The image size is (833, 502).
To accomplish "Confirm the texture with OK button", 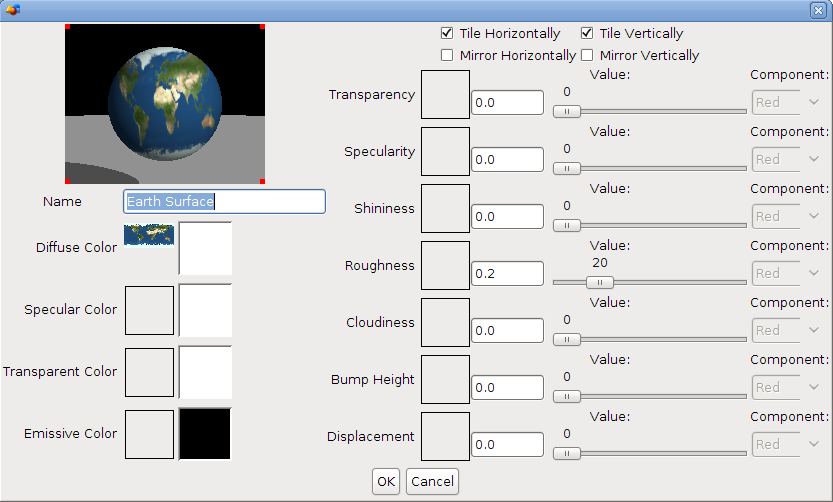I will pyautogui.click(x=386, y=481).
